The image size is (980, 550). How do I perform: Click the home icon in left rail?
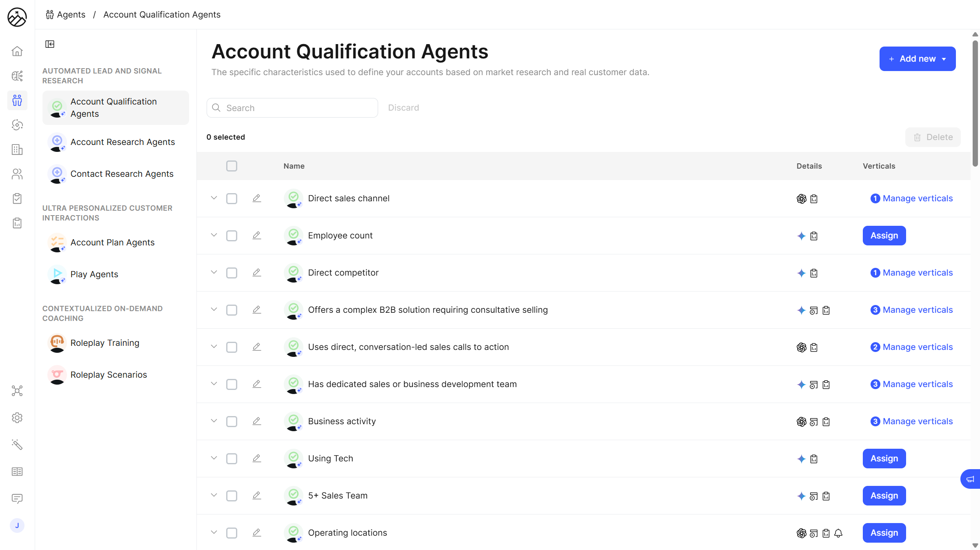click(x=17, y=51)
